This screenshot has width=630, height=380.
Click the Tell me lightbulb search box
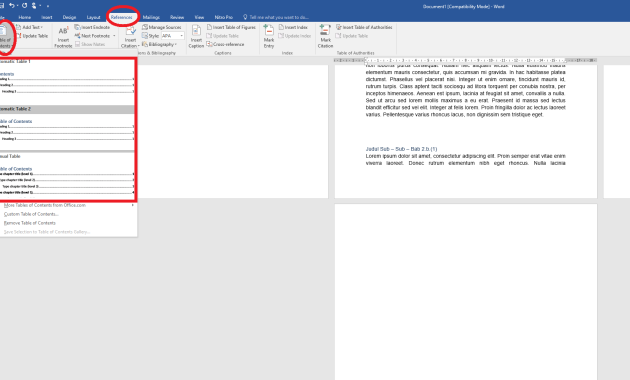[276, 17]
